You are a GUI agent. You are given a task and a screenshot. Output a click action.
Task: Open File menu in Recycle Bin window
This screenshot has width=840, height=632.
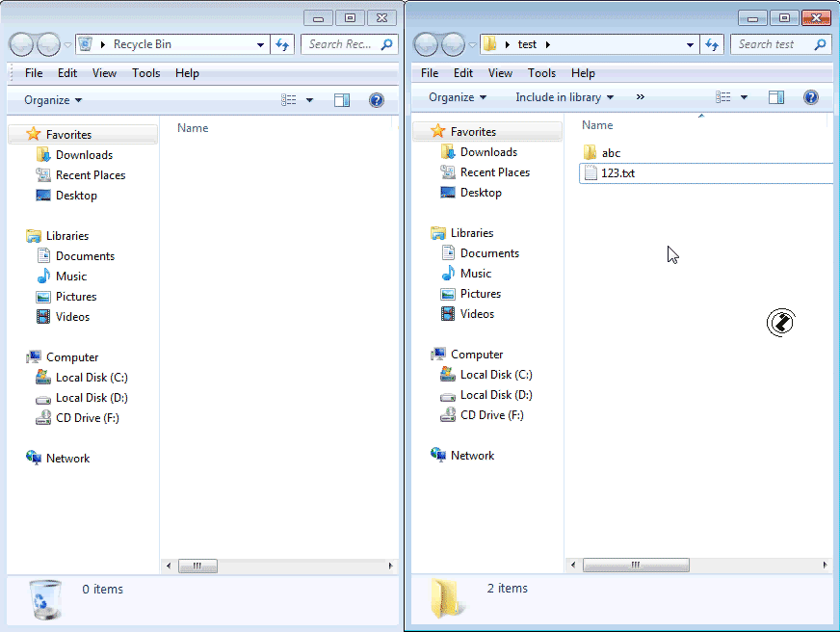tap(34, 73)
